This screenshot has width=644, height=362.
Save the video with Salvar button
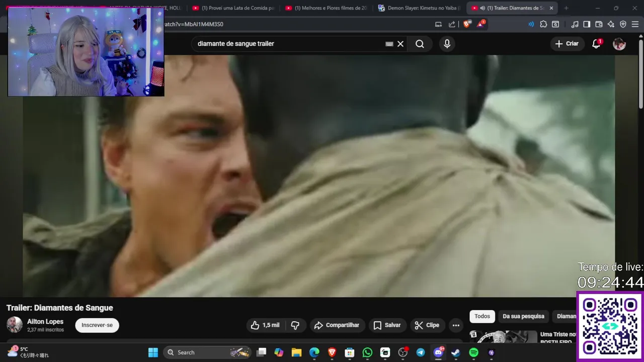(x=387, y=325)
